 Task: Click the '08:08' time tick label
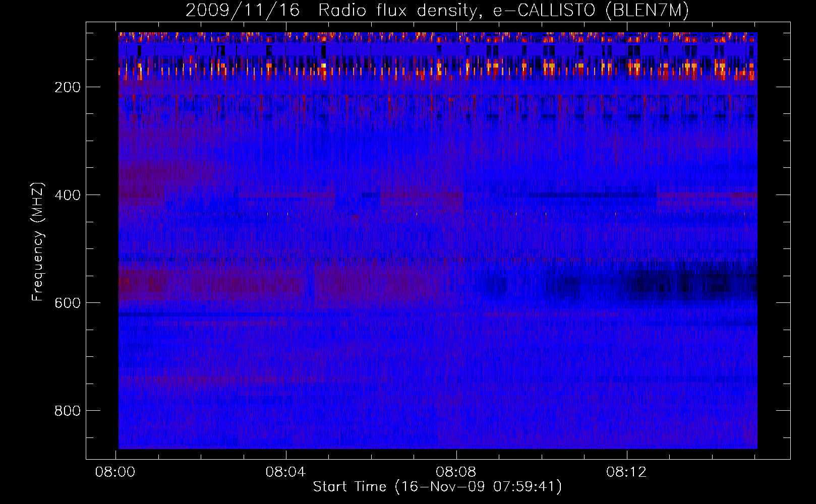click(456, 472)
